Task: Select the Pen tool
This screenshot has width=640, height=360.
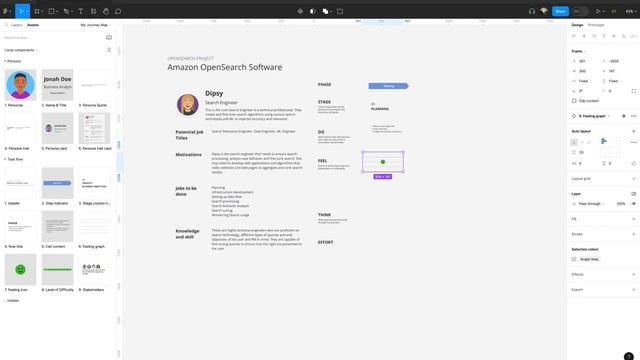Action: tap(67, 11)
